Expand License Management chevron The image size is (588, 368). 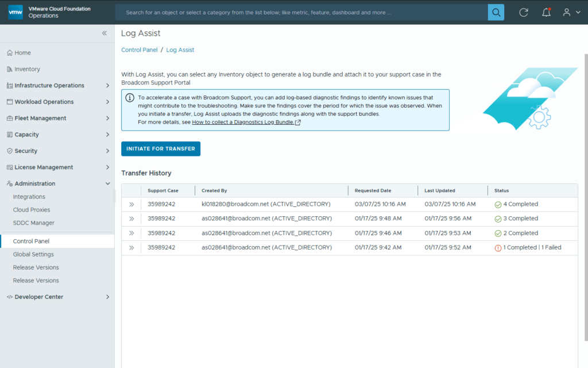tap(107, 167)
